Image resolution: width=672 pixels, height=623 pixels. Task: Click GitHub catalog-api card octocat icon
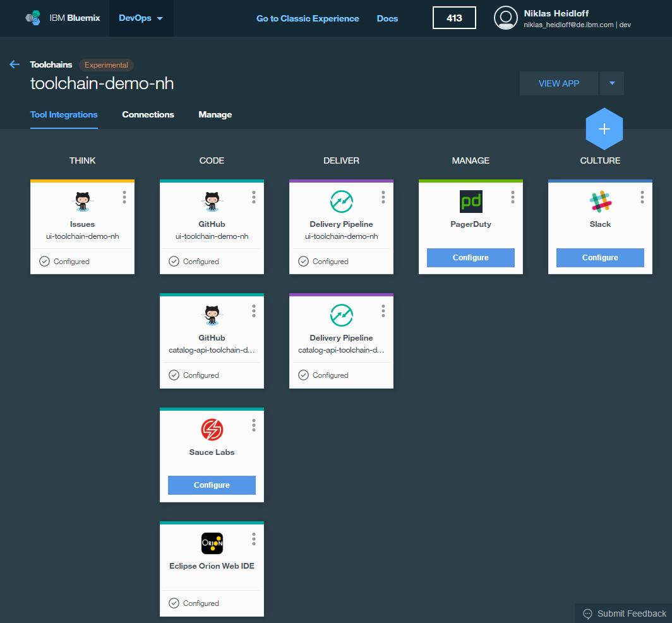212,315
